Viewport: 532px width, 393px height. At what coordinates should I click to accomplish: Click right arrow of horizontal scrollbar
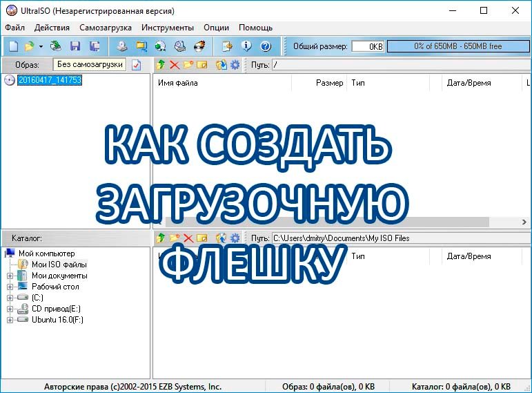click(x=524, y=222)
